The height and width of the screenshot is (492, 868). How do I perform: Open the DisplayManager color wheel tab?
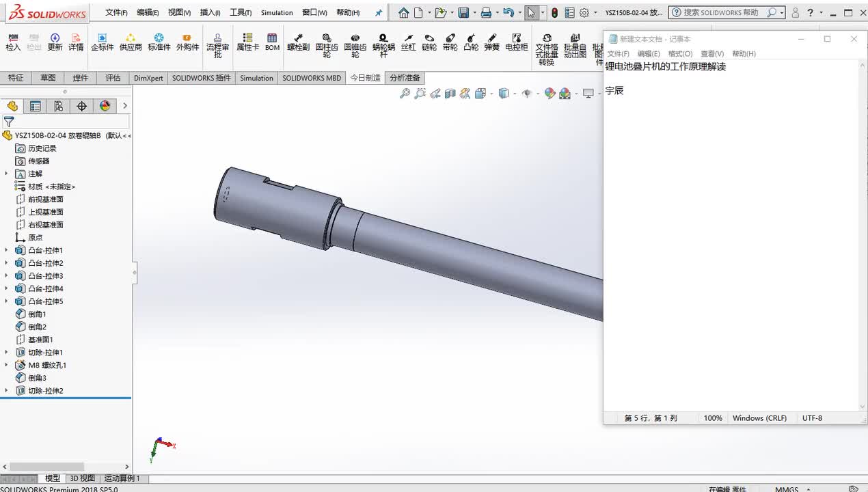pos(105,106)
